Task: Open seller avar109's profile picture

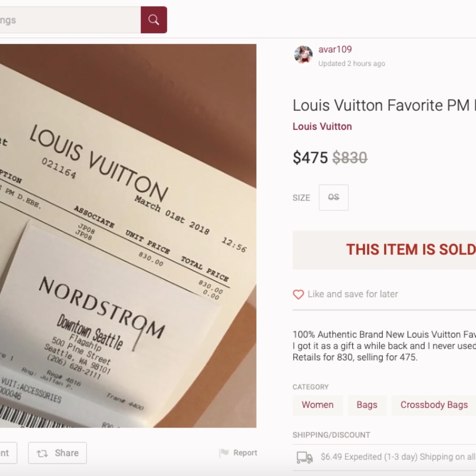Action: [303, 55]
